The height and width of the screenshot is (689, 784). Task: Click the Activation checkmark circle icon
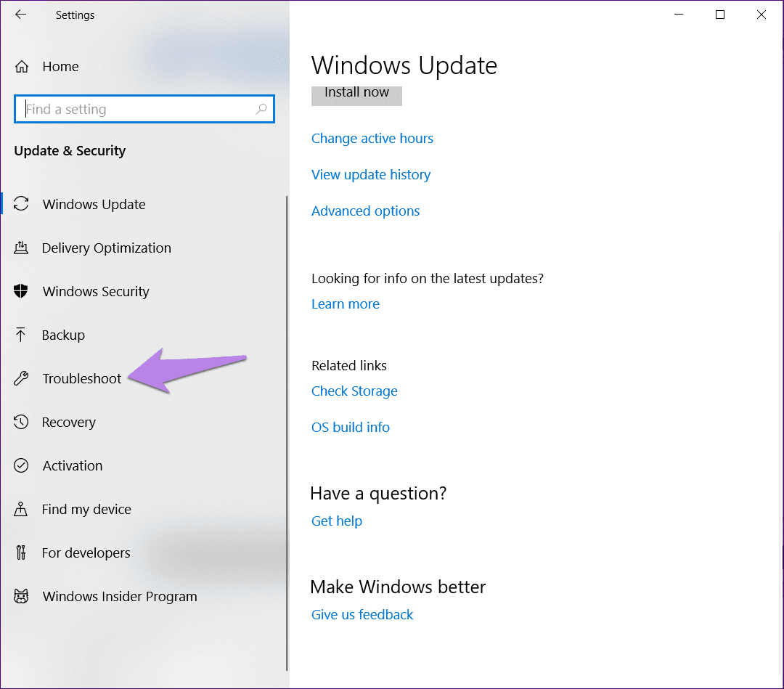[x=21, y=465]
